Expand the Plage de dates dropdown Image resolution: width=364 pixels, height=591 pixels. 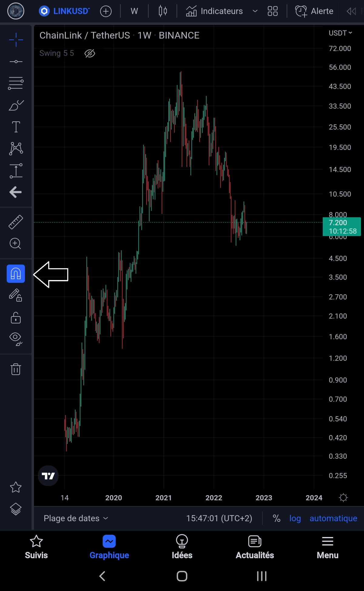click(x=76, y=518)
